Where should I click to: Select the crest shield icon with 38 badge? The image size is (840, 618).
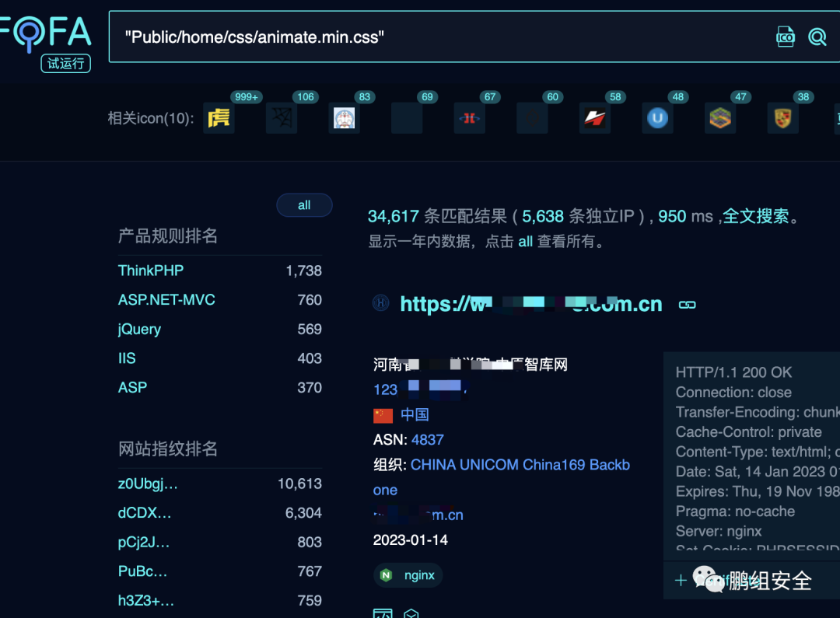[782, 118]
